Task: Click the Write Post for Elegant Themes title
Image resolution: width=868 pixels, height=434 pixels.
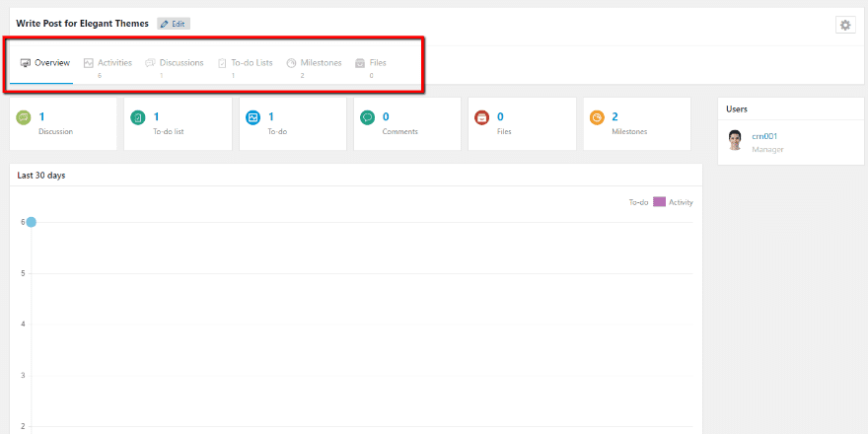Action: click(x=83, y=24)
